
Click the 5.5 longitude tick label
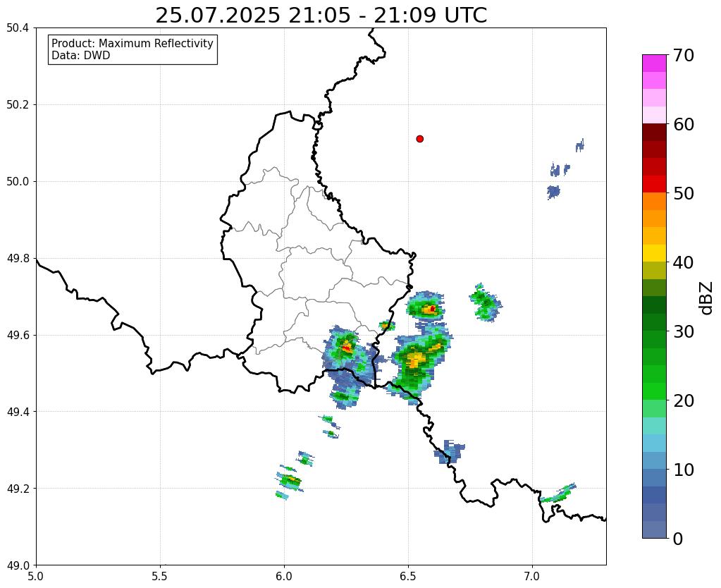(x=160, y=576)
